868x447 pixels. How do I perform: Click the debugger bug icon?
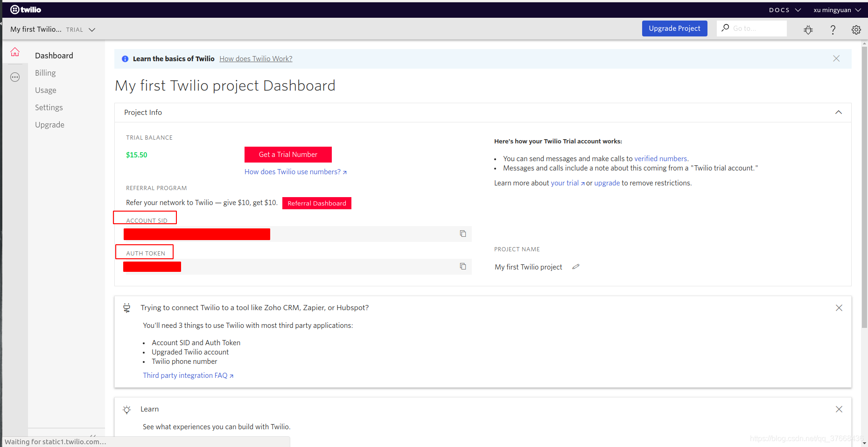coord(808,30)
